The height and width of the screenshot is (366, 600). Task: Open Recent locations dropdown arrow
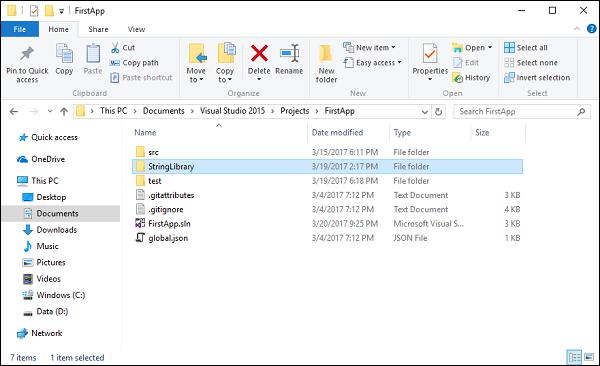click(50, 111)
